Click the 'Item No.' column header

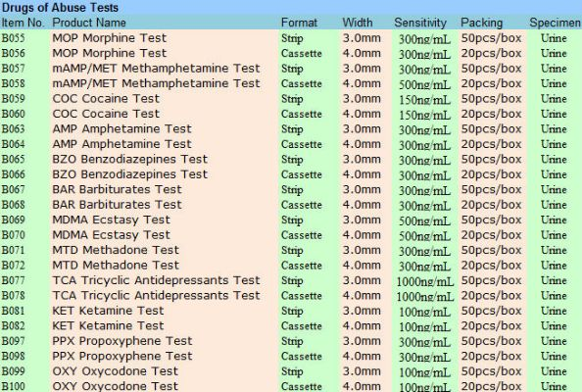click(23, 23)
